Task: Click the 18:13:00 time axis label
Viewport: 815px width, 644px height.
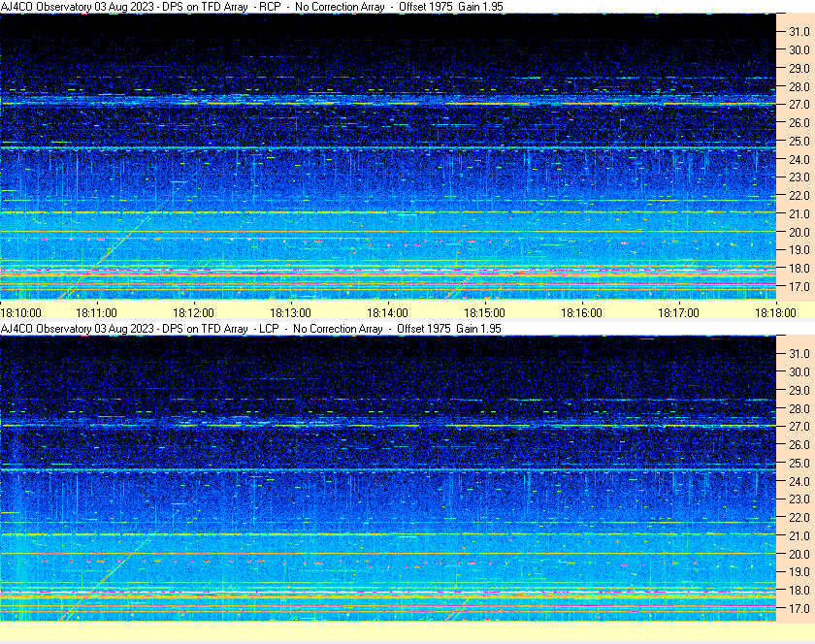Action: coord(290,313)
